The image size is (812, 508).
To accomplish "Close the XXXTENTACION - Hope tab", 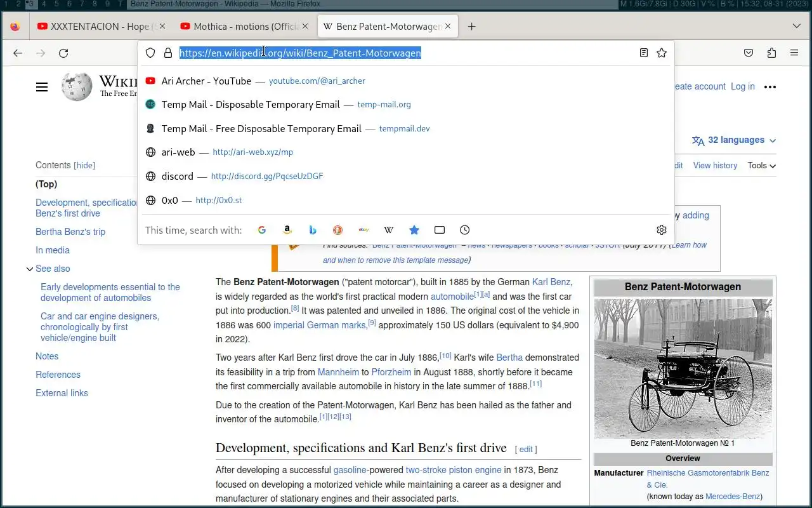I will 162,27.
